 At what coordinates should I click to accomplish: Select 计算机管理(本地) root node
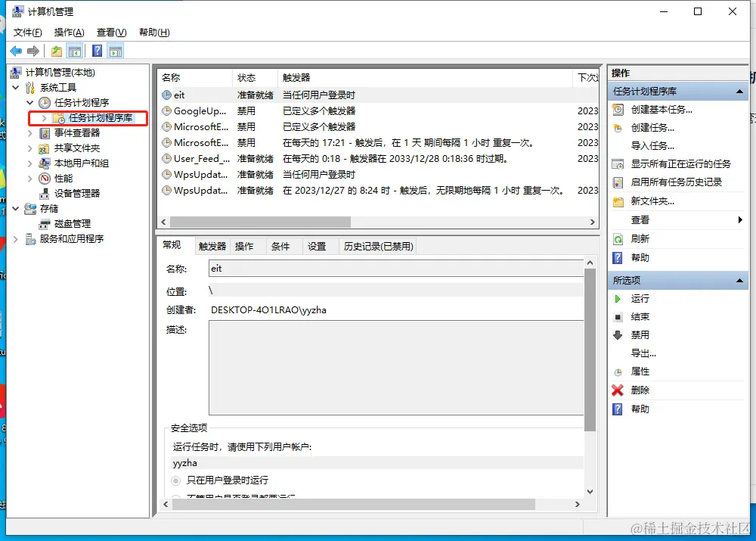click(60, 73)
